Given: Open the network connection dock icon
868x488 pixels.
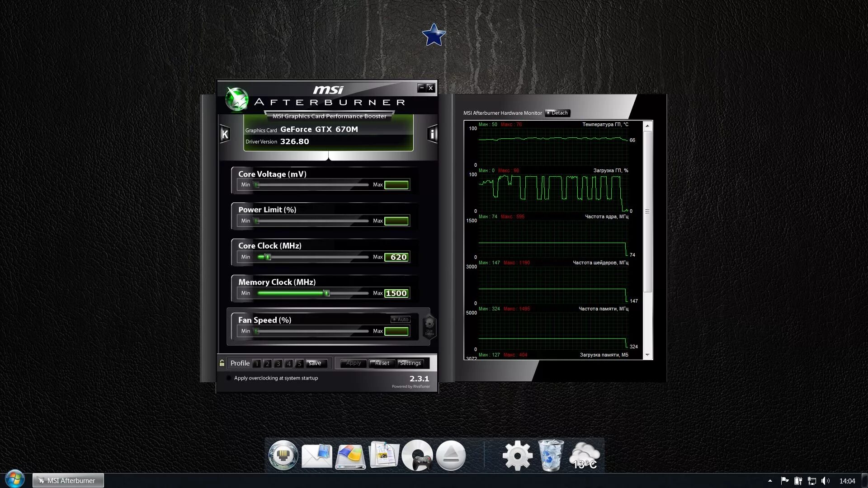Looking at the screenshot, I should coord(283,455).
